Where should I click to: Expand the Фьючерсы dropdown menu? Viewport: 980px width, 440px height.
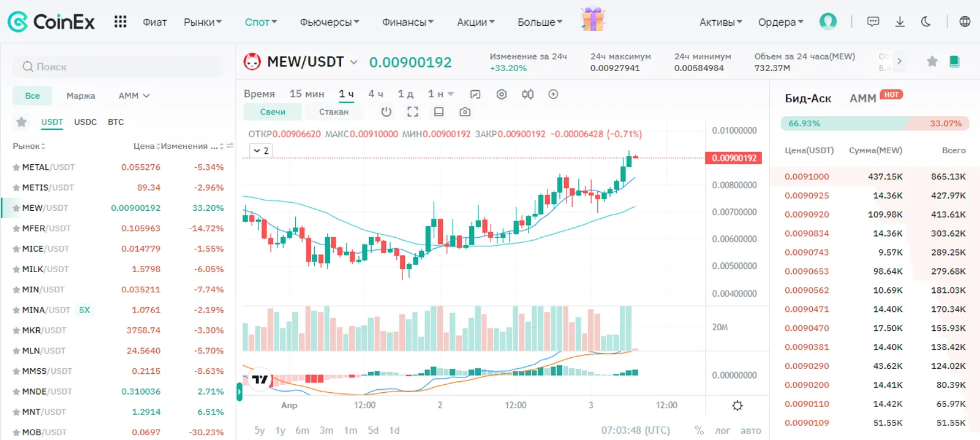pos(330,22)
